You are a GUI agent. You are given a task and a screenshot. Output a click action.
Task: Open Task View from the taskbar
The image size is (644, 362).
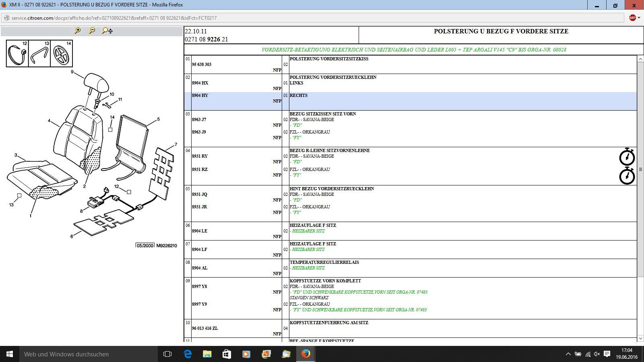[x=167, y=354]
